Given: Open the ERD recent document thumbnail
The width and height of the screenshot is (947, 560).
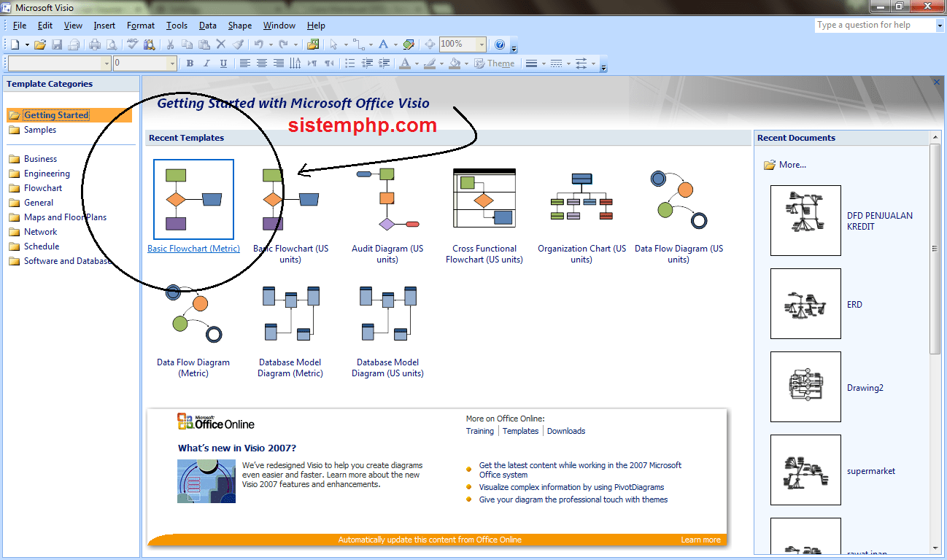Looking at the screenshot, I should click(805, 303).
